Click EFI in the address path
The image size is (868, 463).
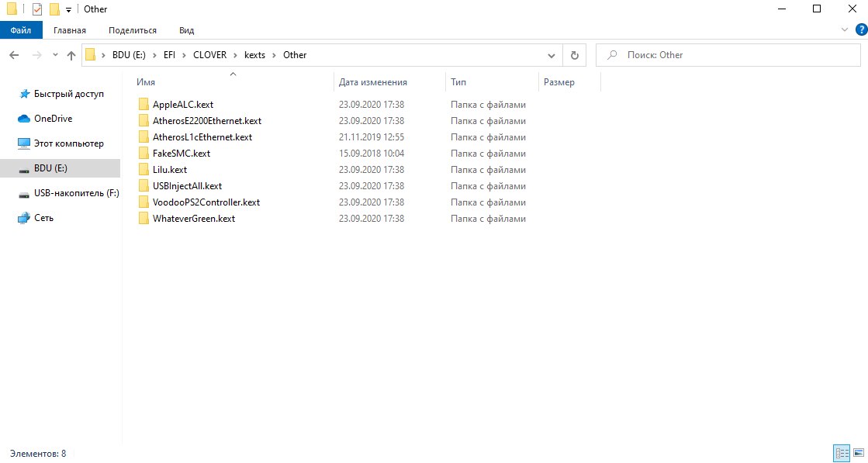point(169,55)
